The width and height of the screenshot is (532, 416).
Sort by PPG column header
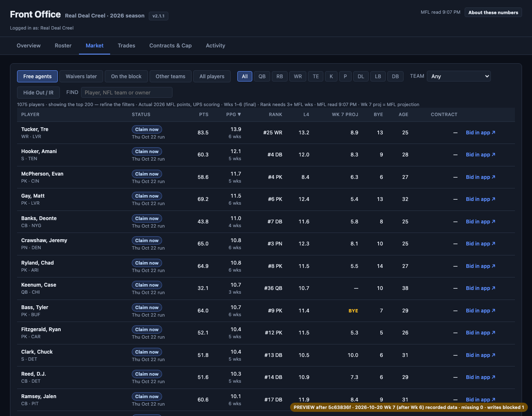[x=234, y=114]
